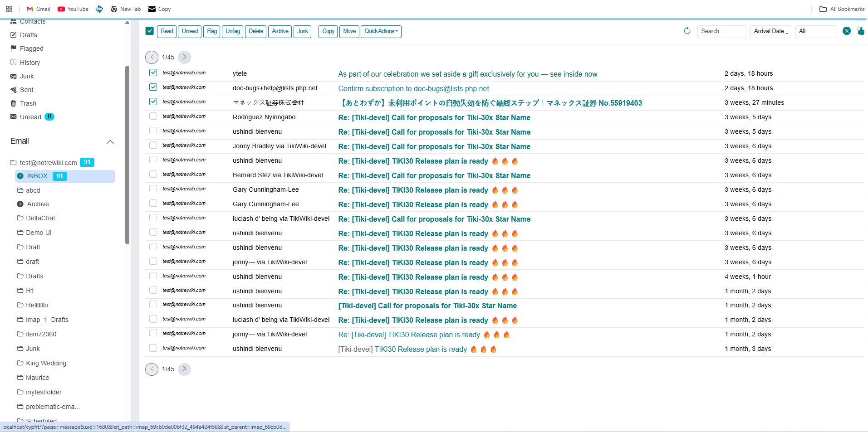This screenshot has height=432, width=868.
Task: Select the Trash folder in sidebar
Action: pyautogui.click(x=28, y=103)
